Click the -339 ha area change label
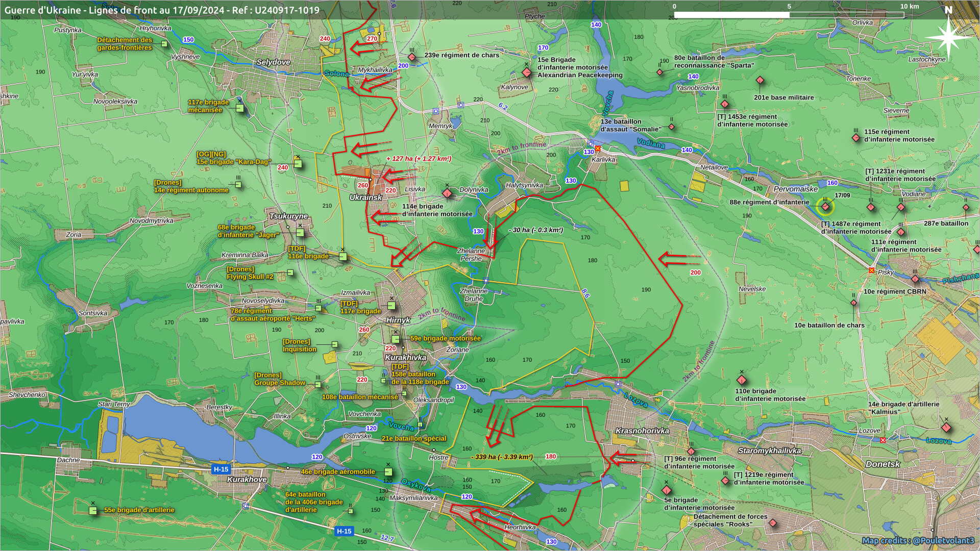 pos(502,457)
